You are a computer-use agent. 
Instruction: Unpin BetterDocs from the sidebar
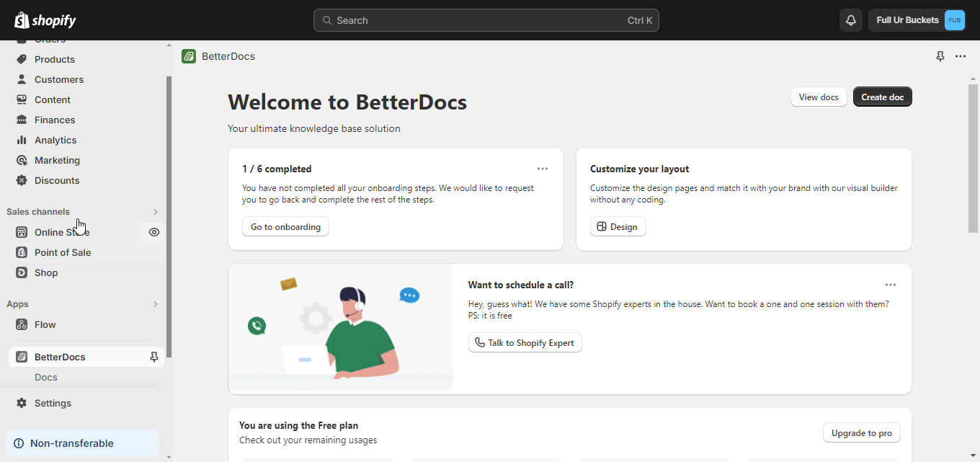pos(153,357)
